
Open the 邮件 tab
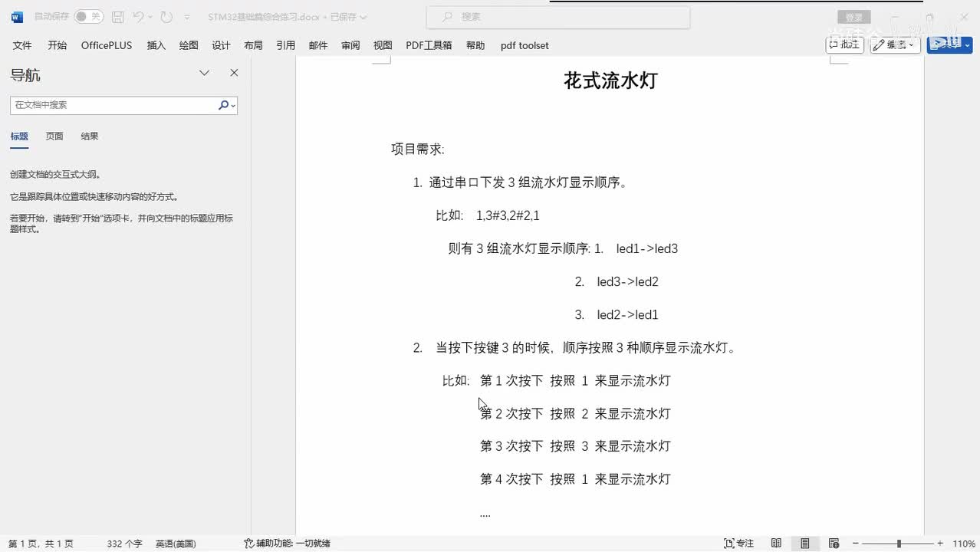[x=318, y=45]
